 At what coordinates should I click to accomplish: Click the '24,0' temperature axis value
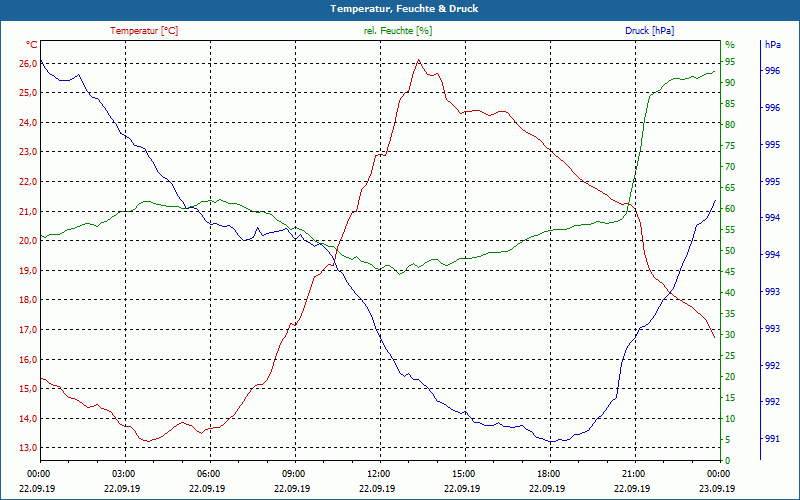tap(28, 122)
